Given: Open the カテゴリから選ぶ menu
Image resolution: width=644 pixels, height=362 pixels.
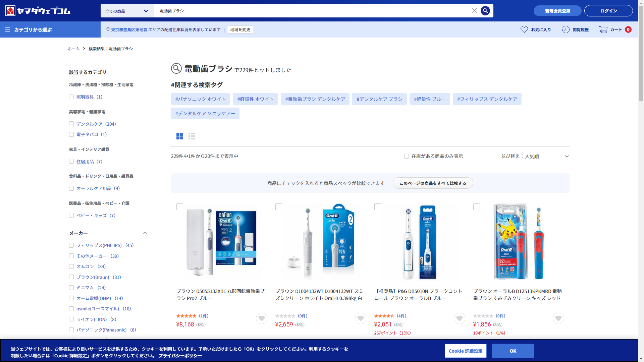Looking at the screenshot, I should point(33,29).
